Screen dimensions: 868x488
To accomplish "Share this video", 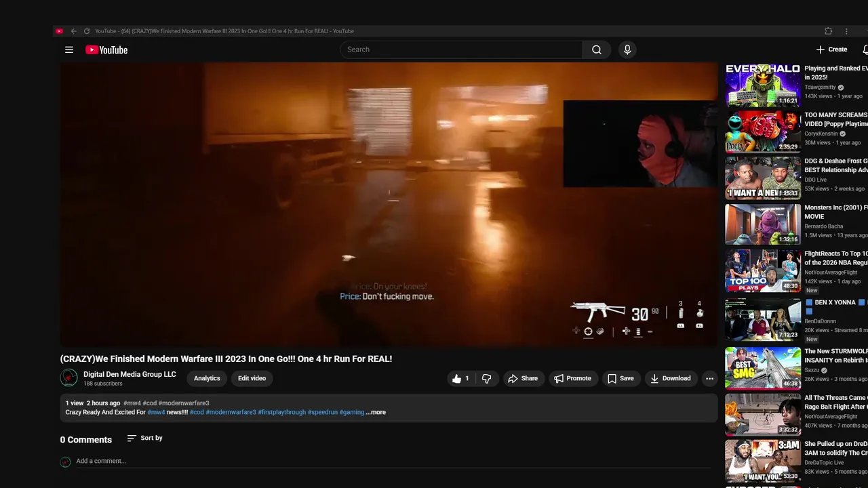I will [523, 379].
